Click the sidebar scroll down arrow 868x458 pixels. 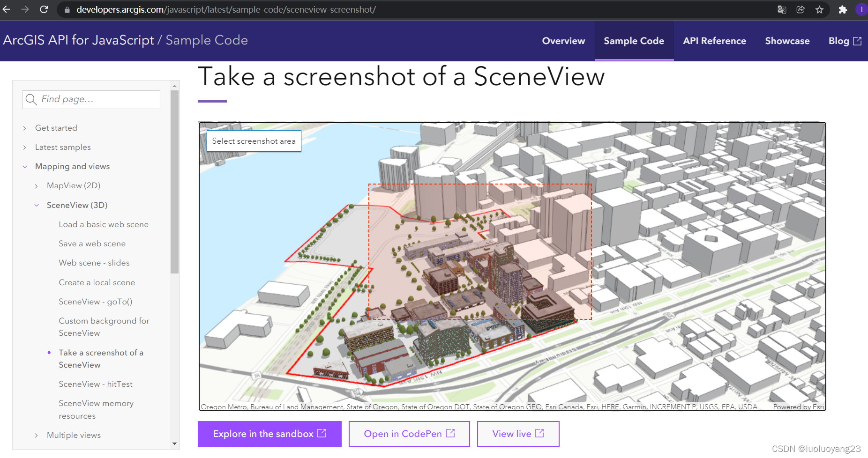click(x=175, y=443)
